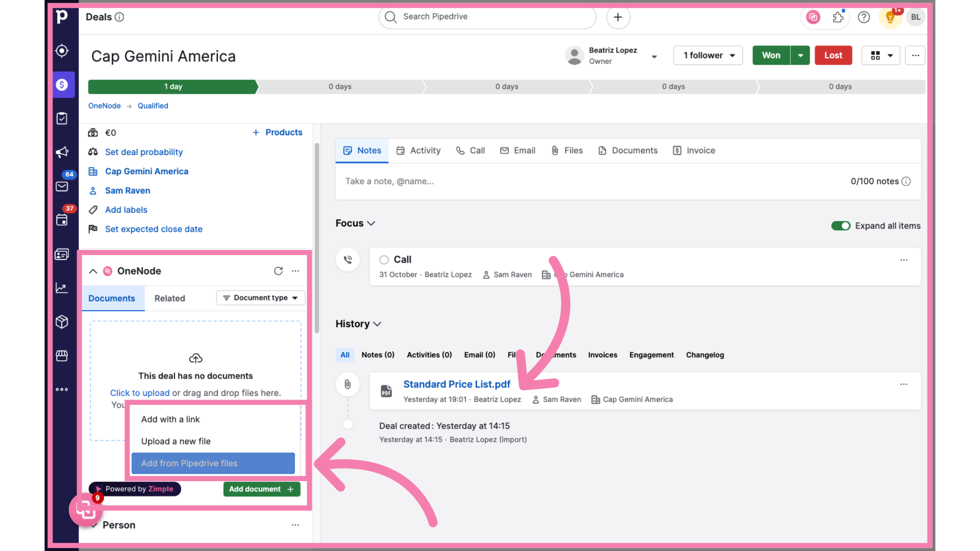Select Upload a new file option

[x=213, y=441]
